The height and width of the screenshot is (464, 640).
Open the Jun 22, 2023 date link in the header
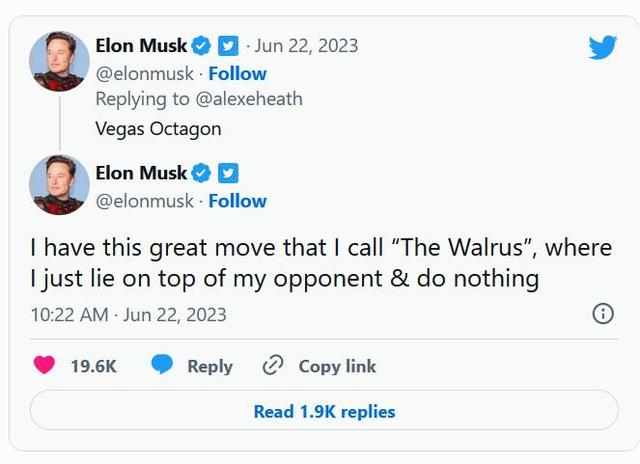[x=306, y=46]
